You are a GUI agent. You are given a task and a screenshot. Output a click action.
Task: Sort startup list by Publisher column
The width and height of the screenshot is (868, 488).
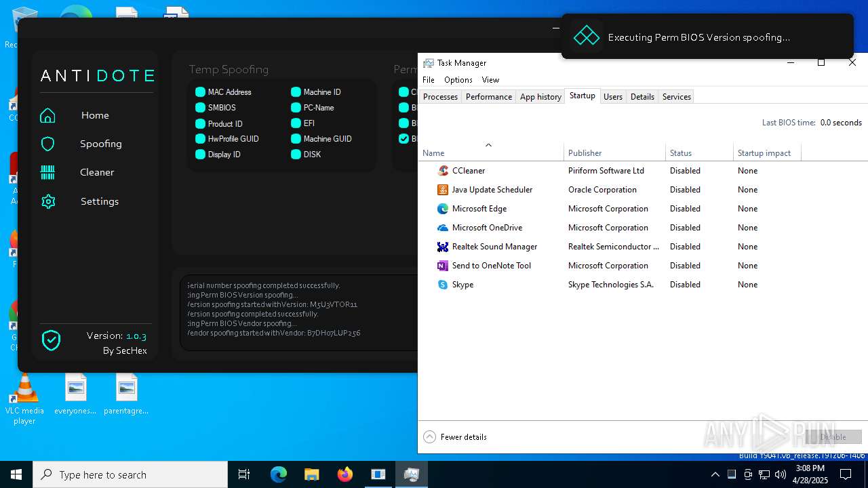(614, 153)
